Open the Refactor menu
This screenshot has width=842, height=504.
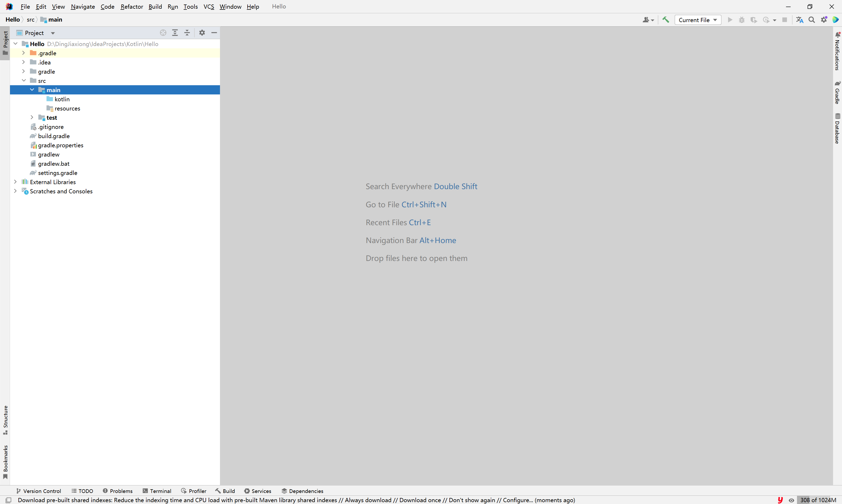point(132,7)
